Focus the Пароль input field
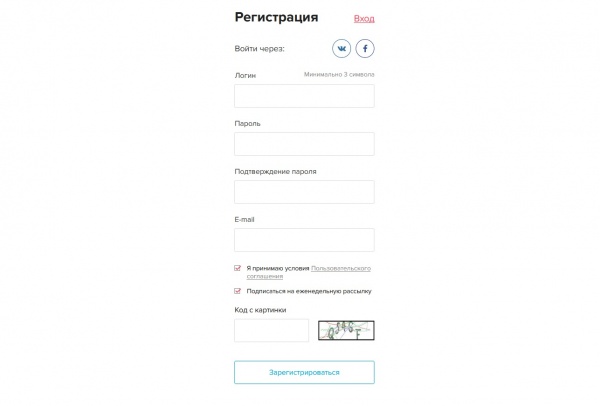The image size is (600, 406). coord(304,144)
